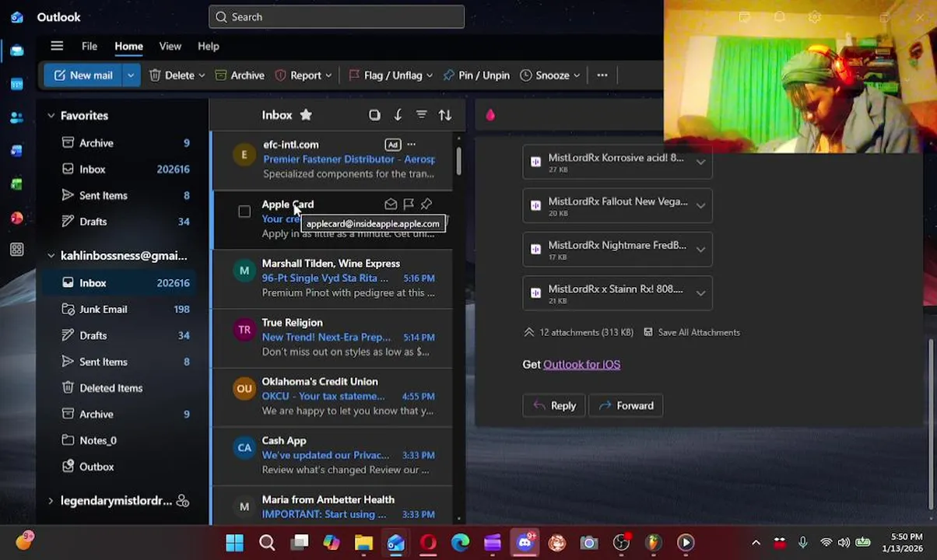
Task: Collapse the kahlinbossness@gmai... account
Action: pyautogui.click(x=51, y=256)
